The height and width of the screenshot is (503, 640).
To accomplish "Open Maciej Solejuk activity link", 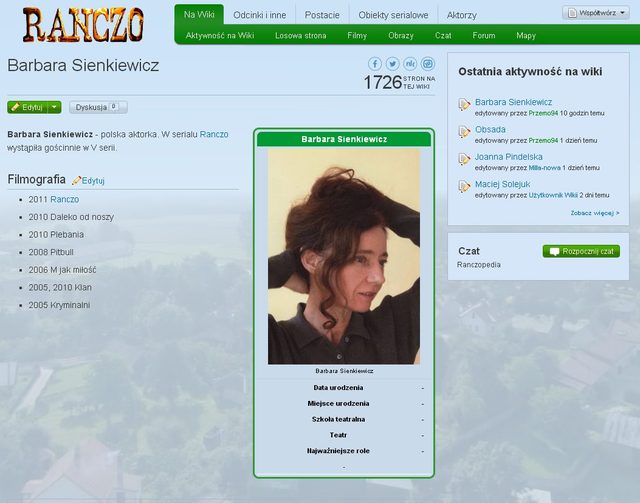I will tap(502, 184).
